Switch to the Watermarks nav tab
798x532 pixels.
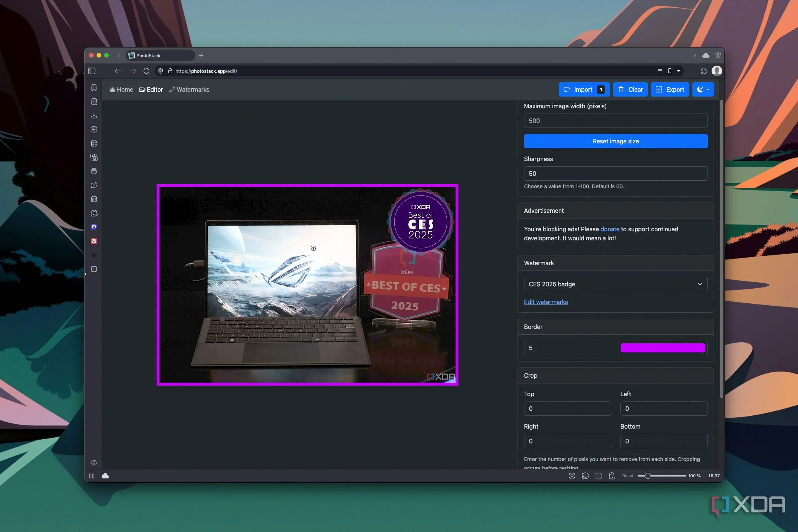coord(189,89)
